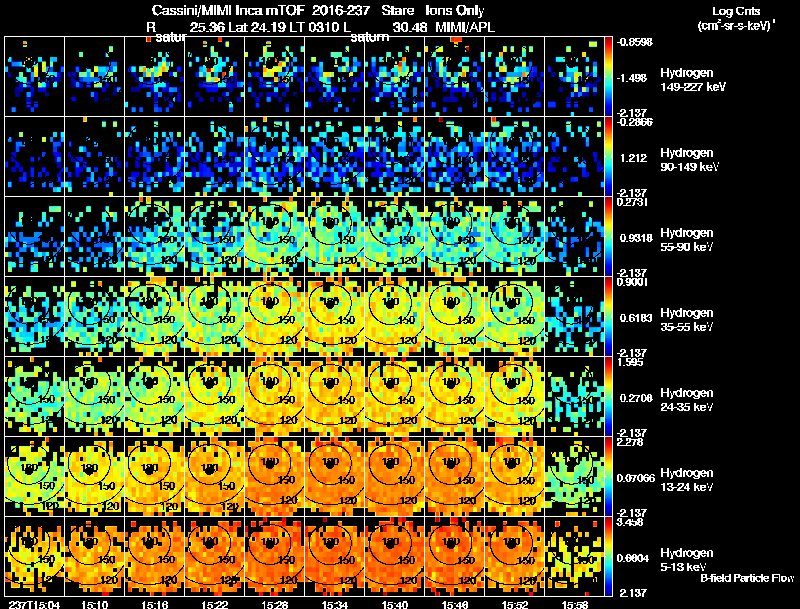Open the Hydrogen 13-24 keV image at 15:22
This screenshot has width=800, height=609.
(x=215, y=476)
